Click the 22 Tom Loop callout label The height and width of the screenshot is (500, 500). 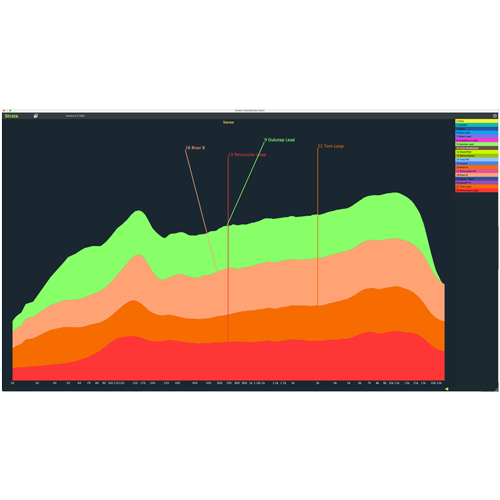pos(330,146)
